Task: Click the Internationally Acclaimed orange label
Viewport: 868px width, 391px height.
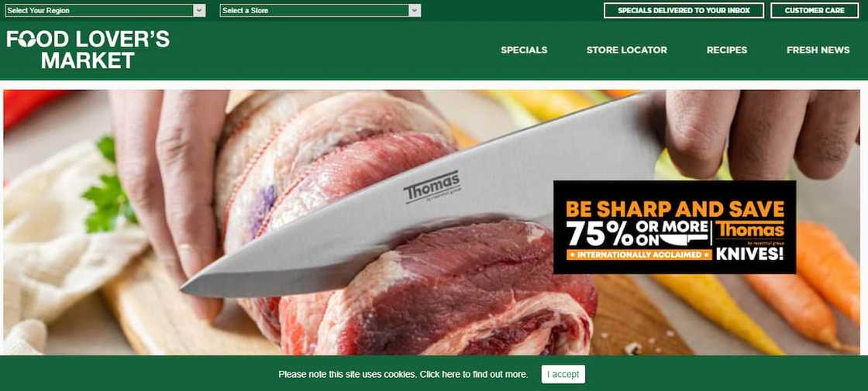Action: (639, 255)
